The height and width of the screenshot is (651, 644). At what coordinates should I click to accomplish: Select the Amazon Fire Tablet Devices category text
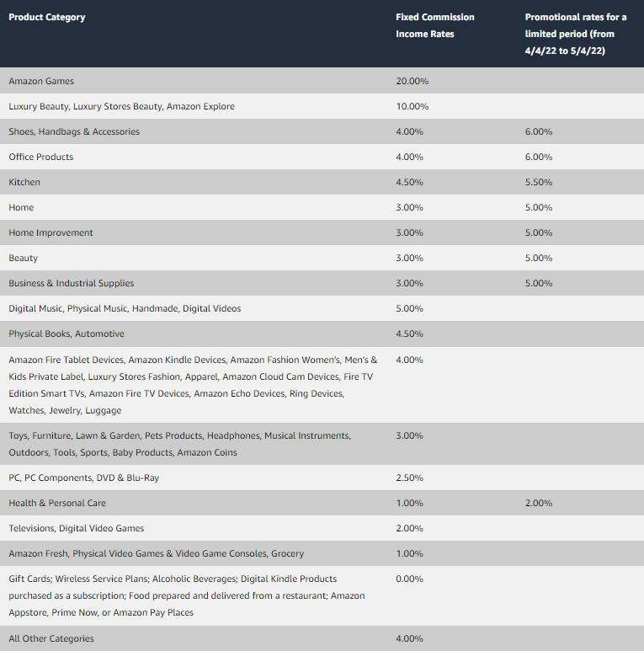point(193,385)
